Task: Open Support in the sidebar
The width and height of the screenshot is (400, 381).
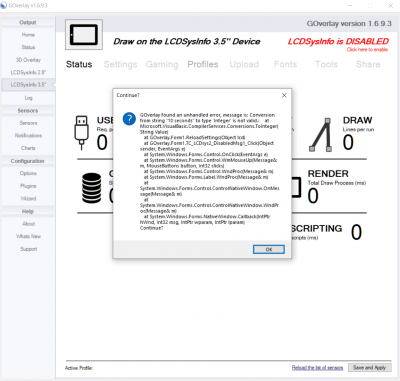Action: [x=28, y=249]
